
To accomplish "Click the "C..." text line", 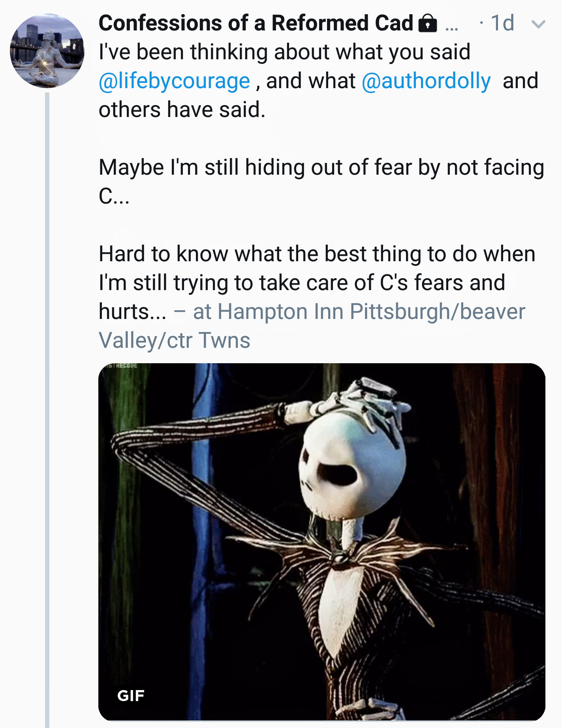I will pyautogui.click(x=114, y=196).
